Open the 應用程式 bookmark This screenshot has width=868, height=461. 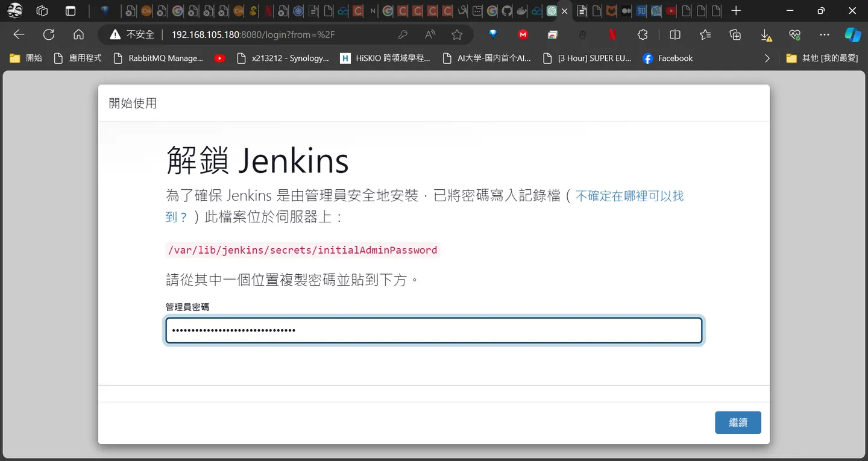(78, 58)
